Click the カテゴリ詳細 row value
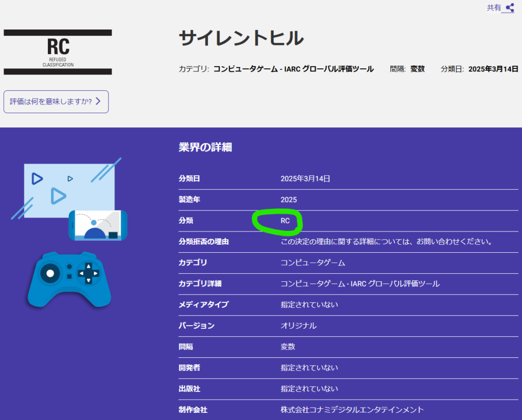 point(360,283)
